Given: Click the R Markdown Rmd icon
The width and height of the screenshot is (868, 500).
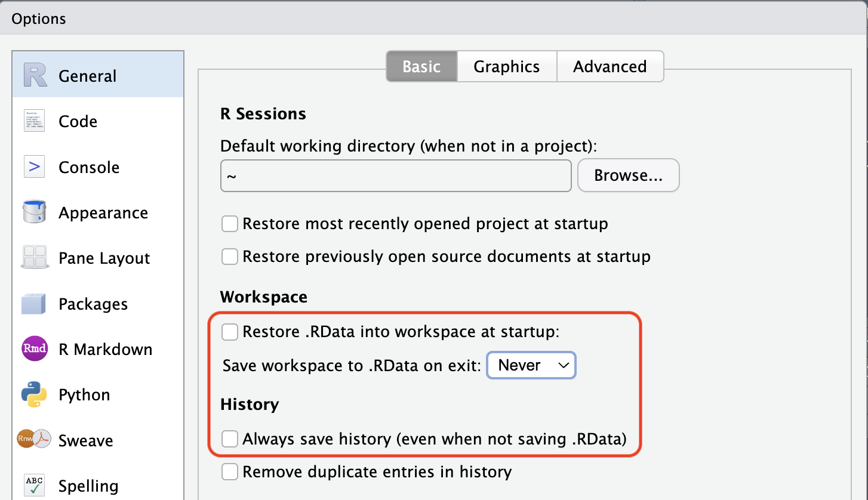Looking at the screenshot, I should tap(35, 349).
